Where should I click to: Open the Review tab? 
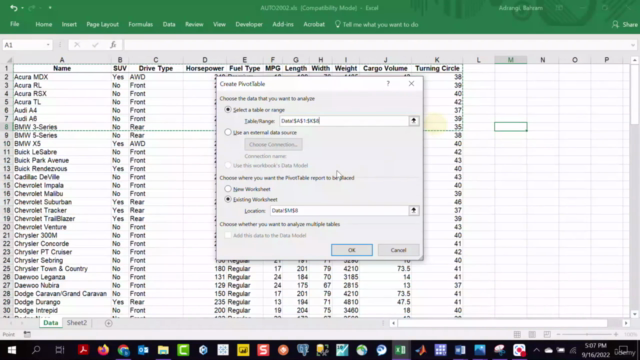tap(194, 24)
